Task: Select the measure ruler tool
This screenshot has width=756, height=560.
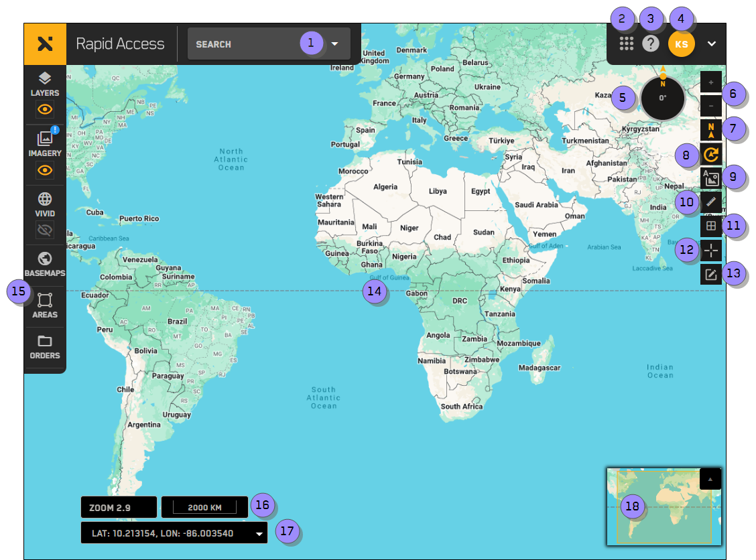Action: [711, 202]
